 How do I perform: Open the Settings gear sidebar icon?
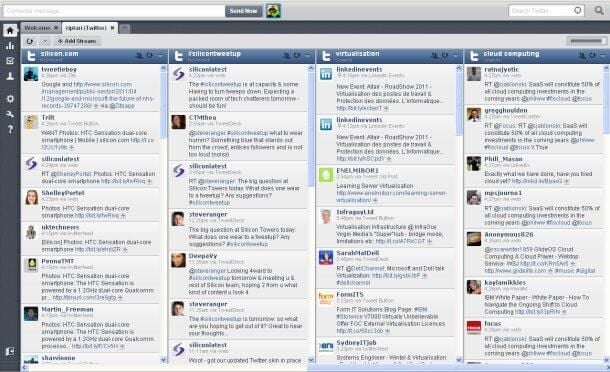10,99
